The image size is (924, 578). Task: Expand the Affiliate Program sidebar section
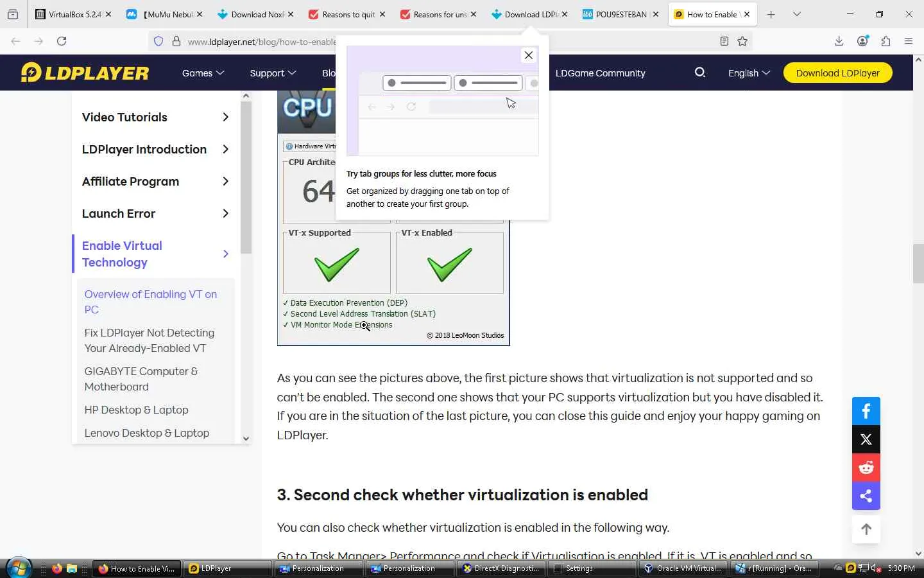click(225, 181)
